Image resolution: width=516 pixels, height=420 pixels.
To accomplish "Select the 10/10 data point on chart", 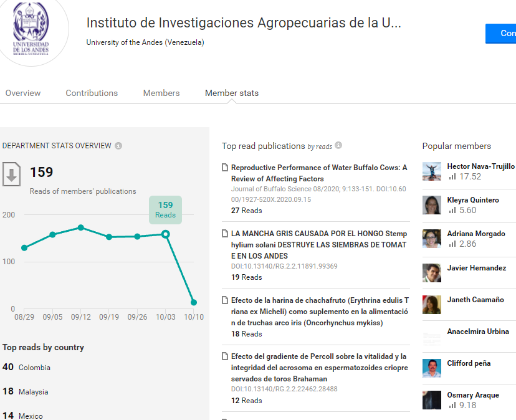I will (194, 302).
